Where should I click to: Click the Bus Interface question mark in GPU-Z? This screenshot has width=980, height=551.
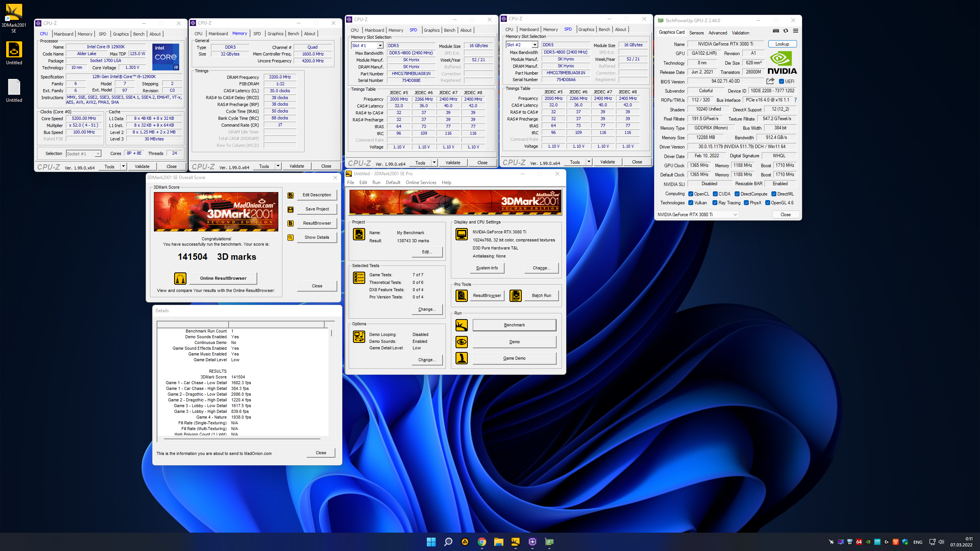click(795, 100)
